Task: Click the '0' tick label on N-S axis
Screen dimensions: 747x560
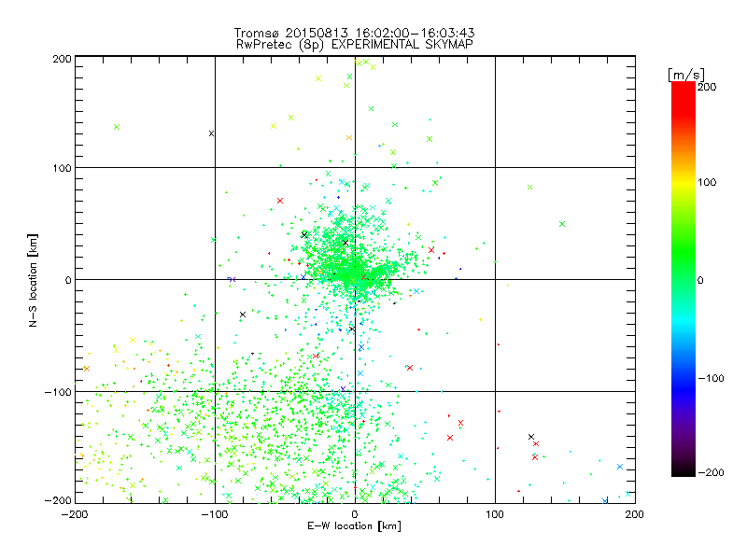Action: click(68, 280)
